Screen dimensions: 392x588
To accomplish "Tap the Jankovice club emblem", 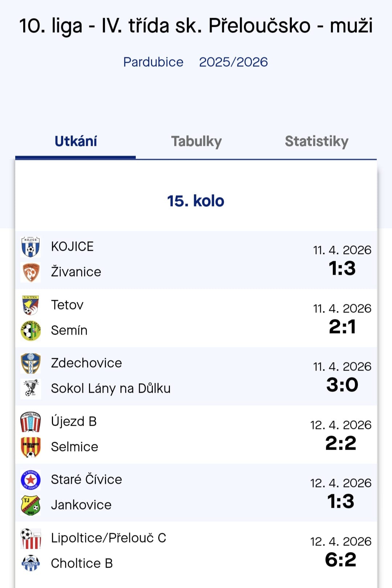I will coord(30,505).
